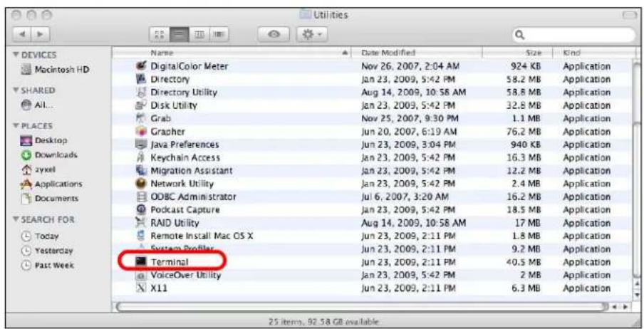Click the Keychain Access icon
Viewport: 644px width, 329px height.
(x=141, y=157)
